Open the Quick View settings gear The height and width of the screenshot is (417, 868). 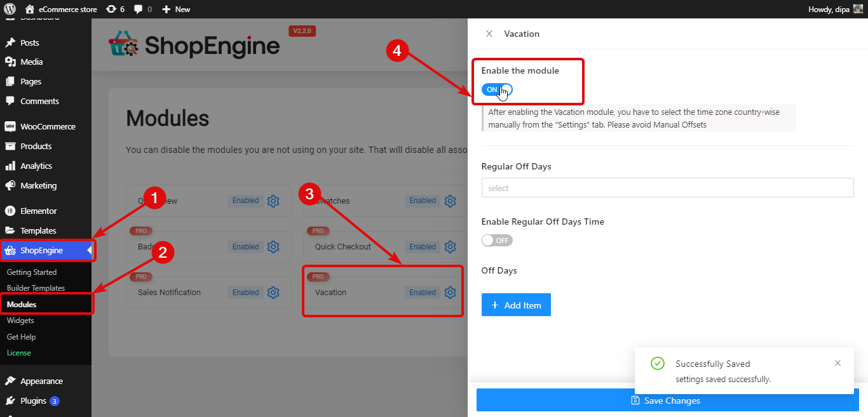click(273, 201)
